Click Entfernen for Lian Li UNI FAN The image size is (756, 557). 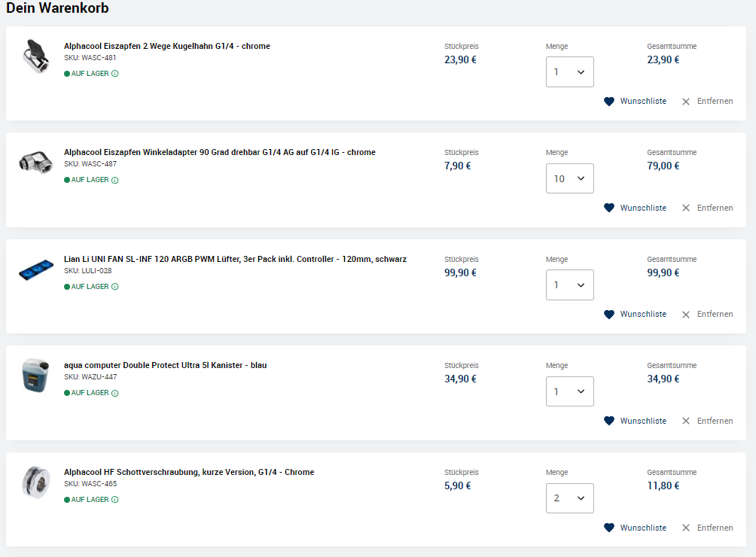[715, 315]
